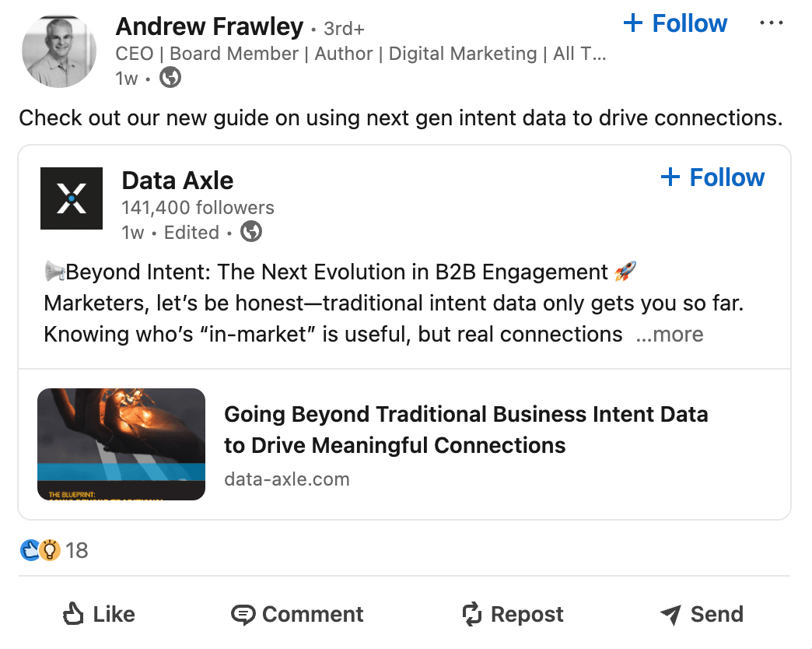Click Andrew Frawley's profile name

pos(209,26)
